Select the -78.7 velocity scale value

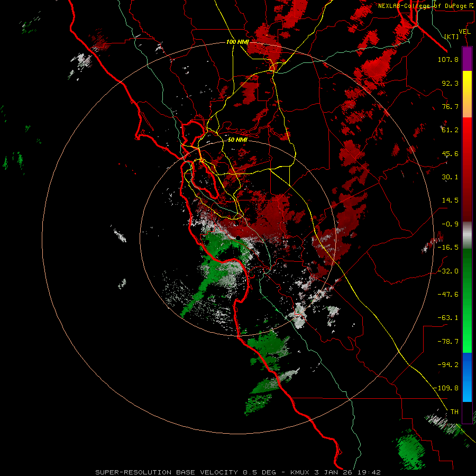(448, 342)
